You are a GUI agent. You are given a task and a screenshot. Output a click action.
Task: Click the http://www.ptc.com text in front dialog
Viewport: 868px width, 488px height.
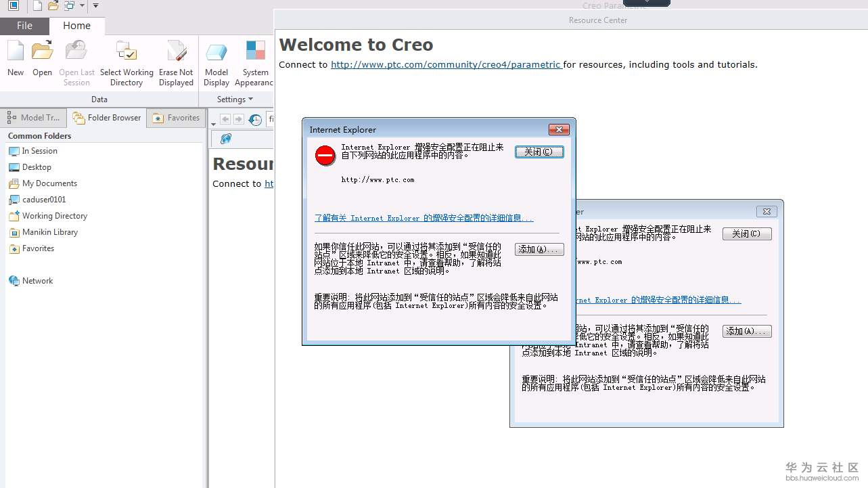pyautogui.click(x=378, y=180)
